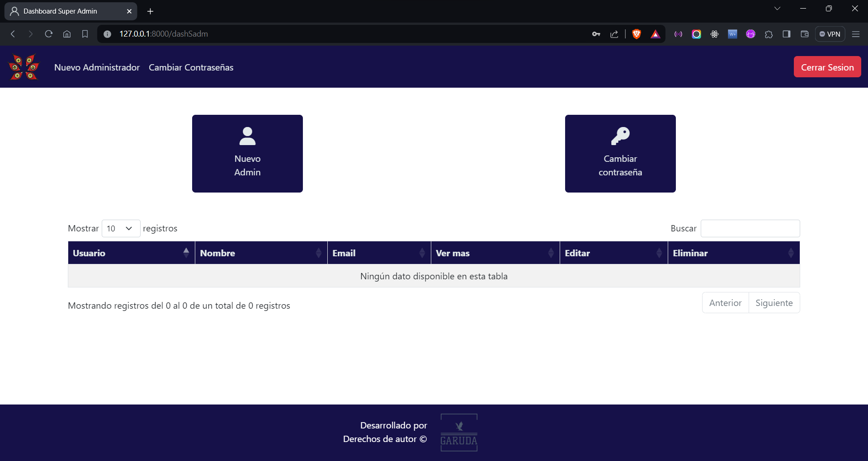Focus the Buscar search field

750,228
